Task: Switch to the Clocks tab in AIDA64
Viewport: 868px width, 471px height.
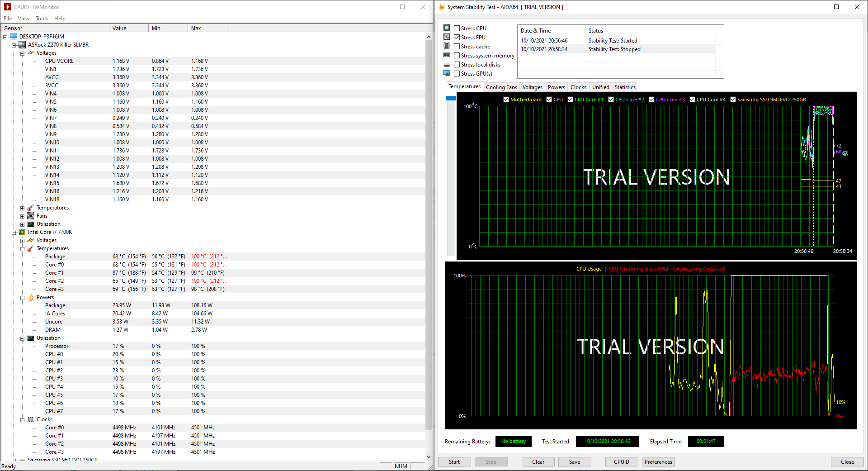Action: [578, 87]
